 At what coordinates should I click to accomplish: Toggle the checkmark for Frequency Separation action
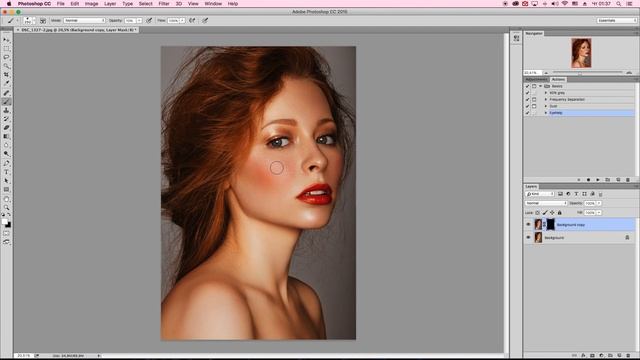click(527, 100)
